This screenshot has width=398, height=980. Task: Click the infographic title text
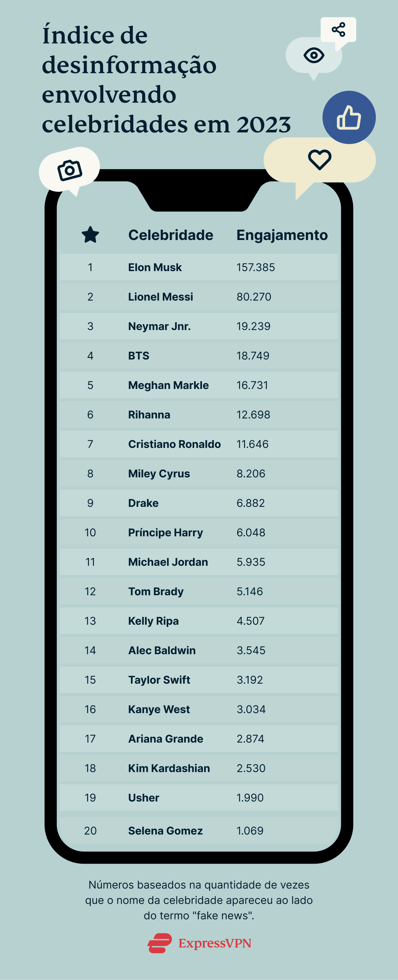pyautogui.click(x=166, y=80)
